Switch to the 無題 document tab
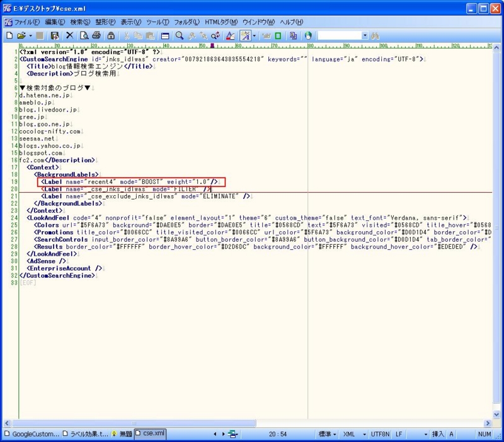Image resolution: width=504 pixels, height=442 pixels. pos(122,434)
